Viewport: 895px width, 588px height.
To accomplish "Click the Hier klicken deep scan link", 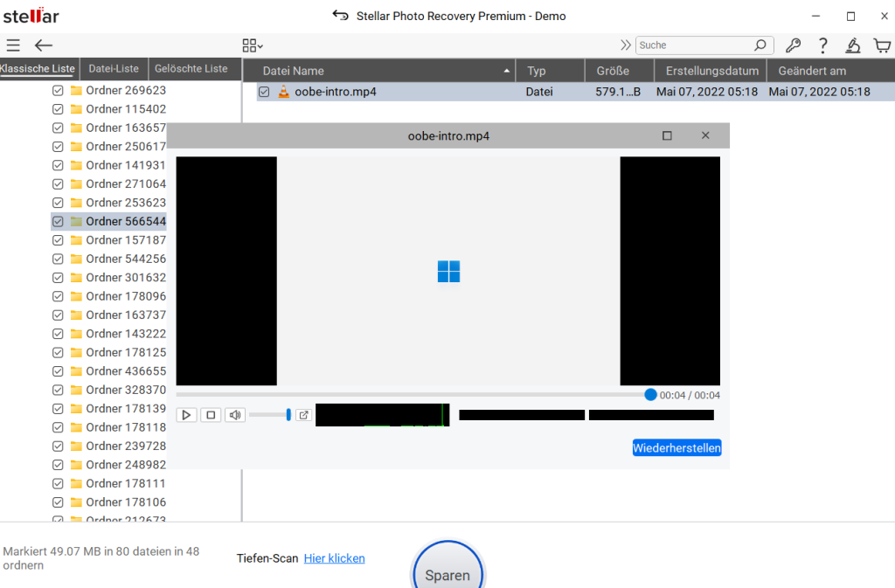I will [334, 558].
